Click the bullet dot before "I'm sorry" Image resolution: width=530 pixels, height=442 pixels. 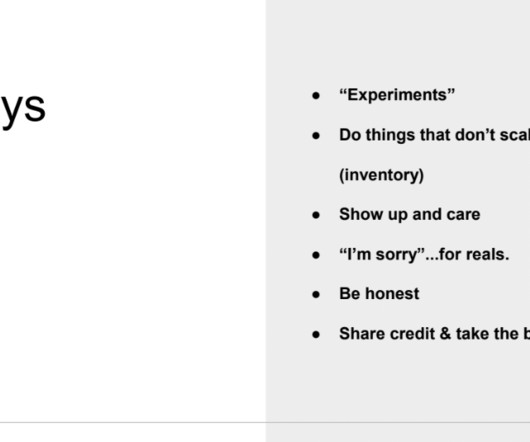tap(316, 255)
